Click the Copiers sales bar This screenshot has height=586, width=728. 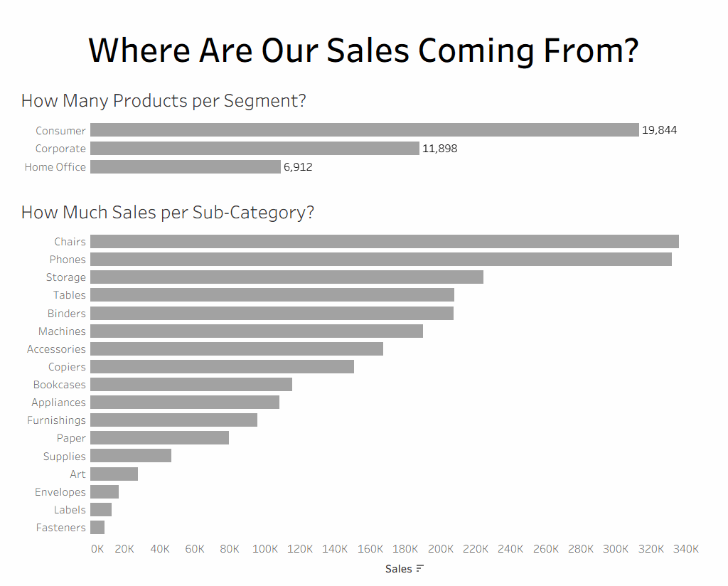point(222,367)
